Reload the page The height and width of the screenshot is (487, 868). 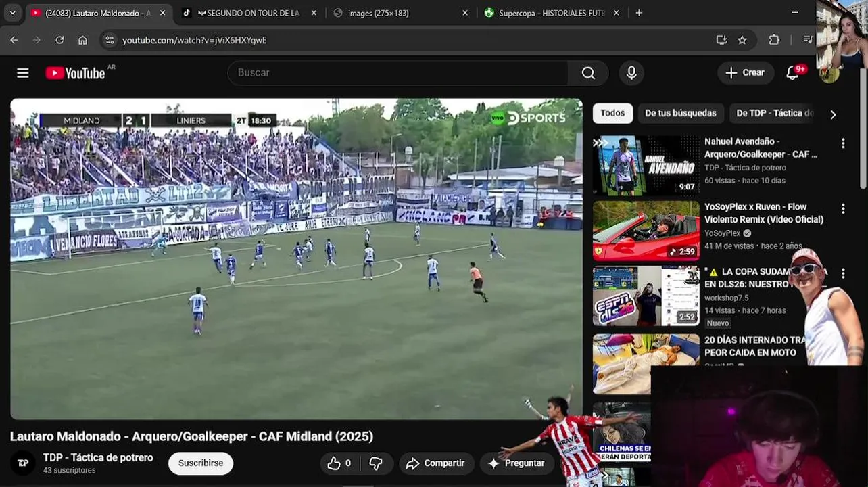59,40
